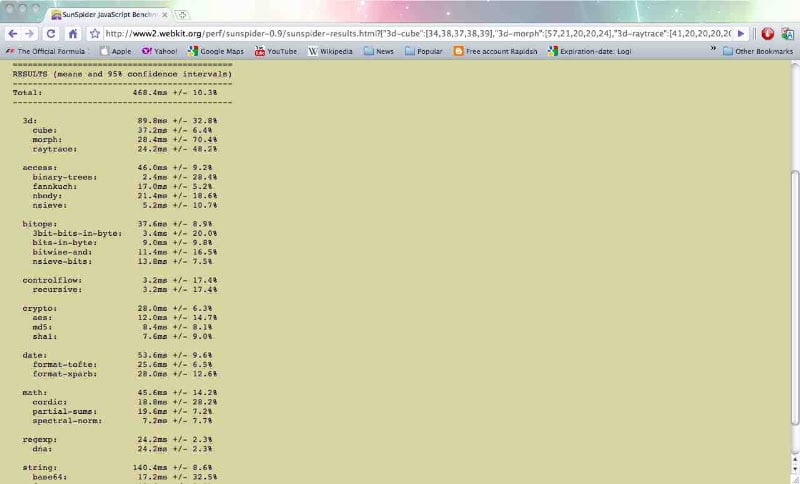This screenshot has width=800, height=484.
Task: Click the string: 140.4ms result line
Action: coord(117,468)
